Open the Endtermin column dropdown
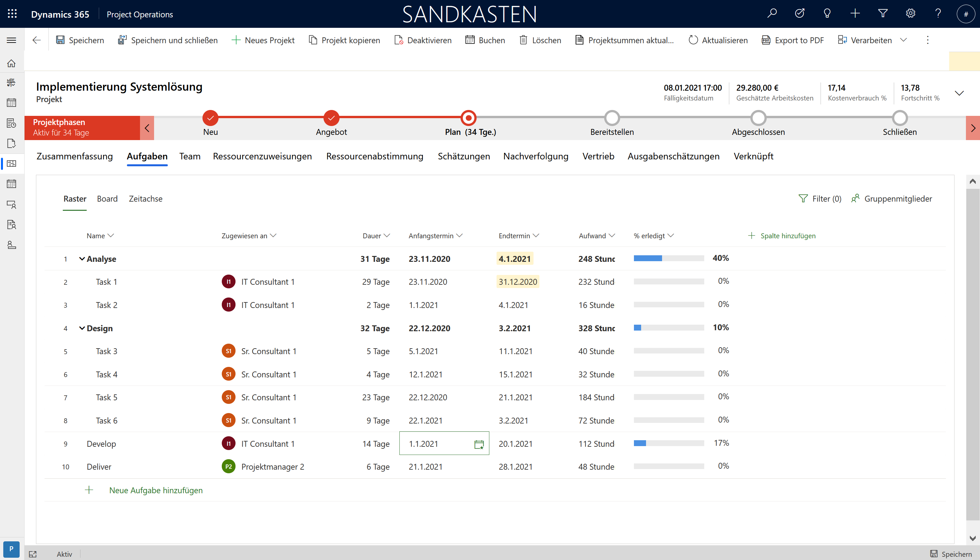 click(536, 235)
